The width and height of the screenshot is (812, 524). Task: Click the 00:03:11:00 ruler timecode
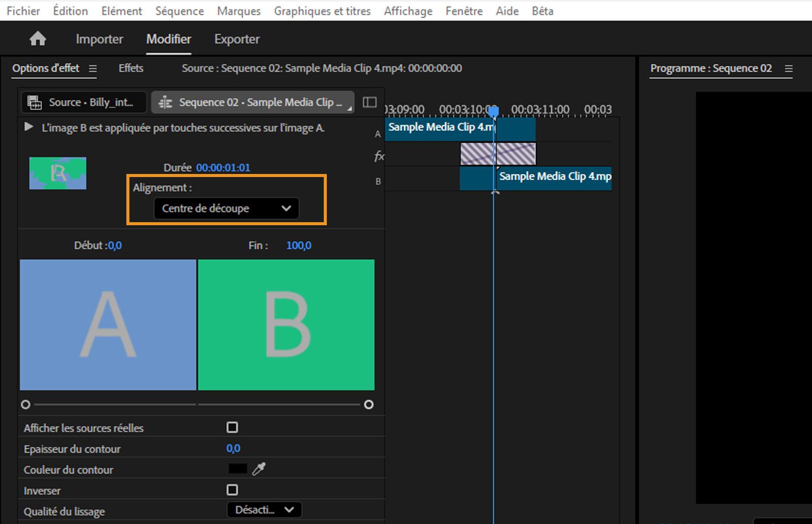540,110
